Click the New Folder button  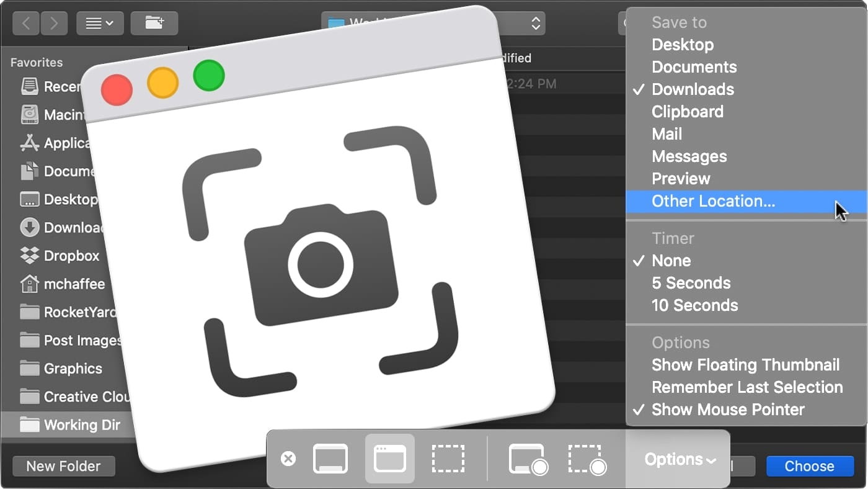[63, 466]
